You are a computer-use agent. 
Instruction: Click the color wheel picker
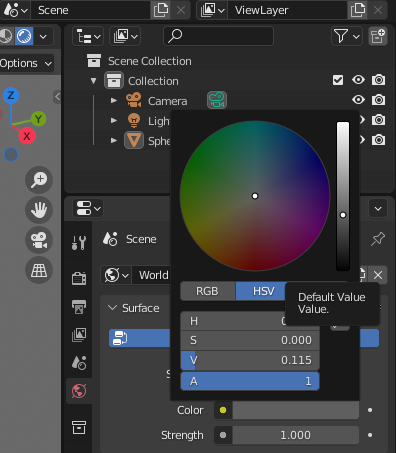tap(255, 196)
